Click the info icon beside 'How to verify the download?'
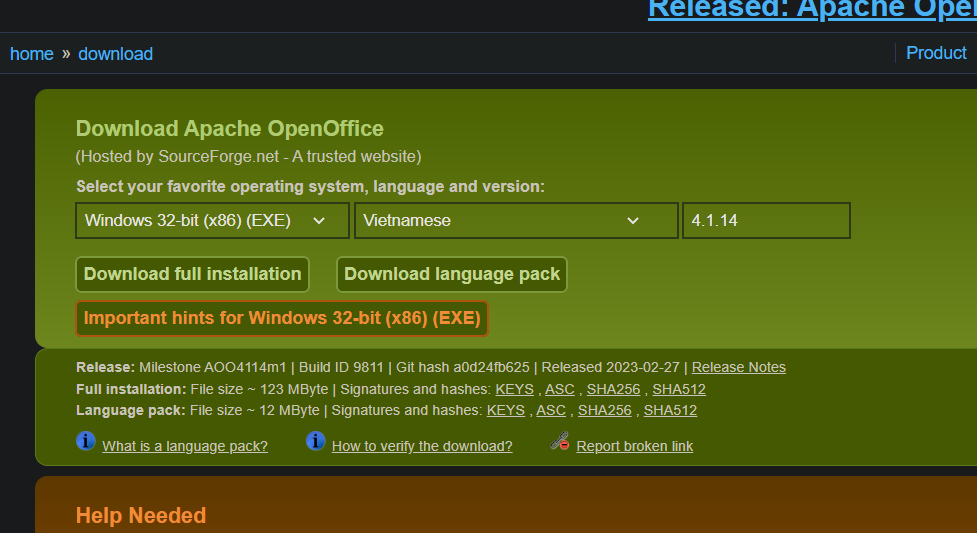The height and width of the screenshot is (533, 977). pos(315,441)
